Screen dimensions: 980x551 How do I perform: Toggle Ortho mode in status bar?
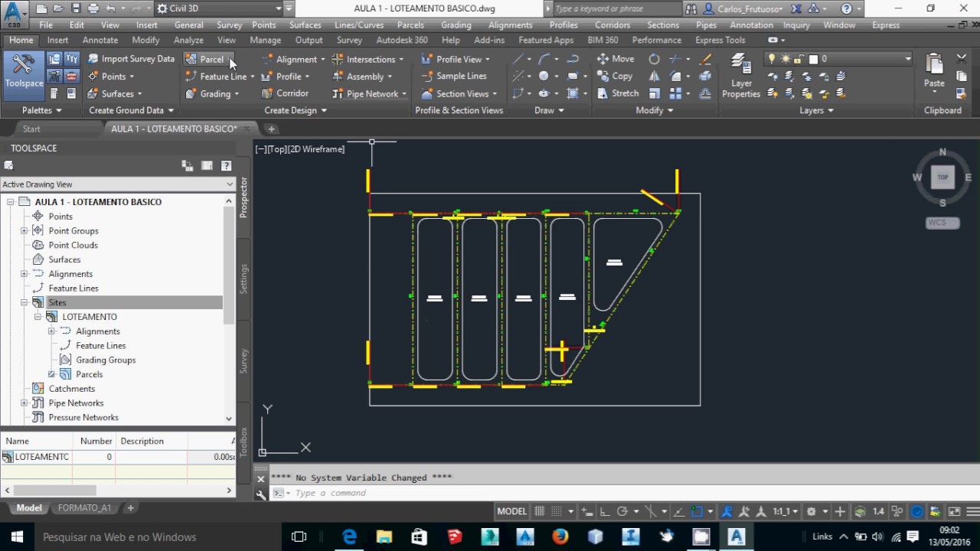[x=605, y=511]
